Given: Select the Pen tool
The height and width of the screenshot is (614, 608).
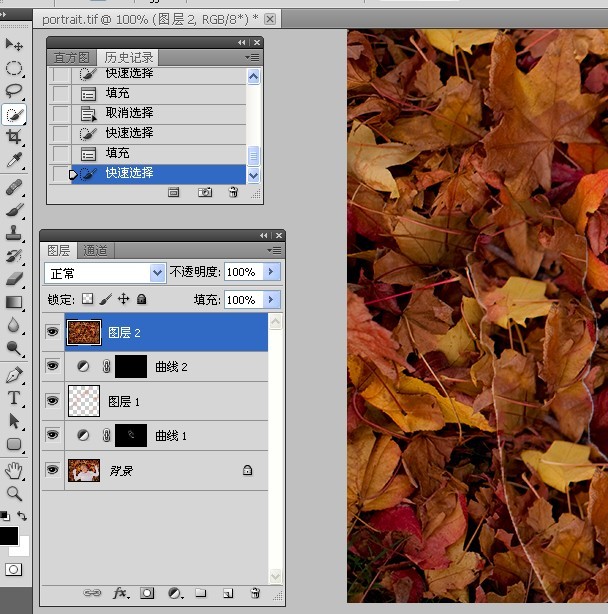Looking at the screenshot, I should [14, 376].
